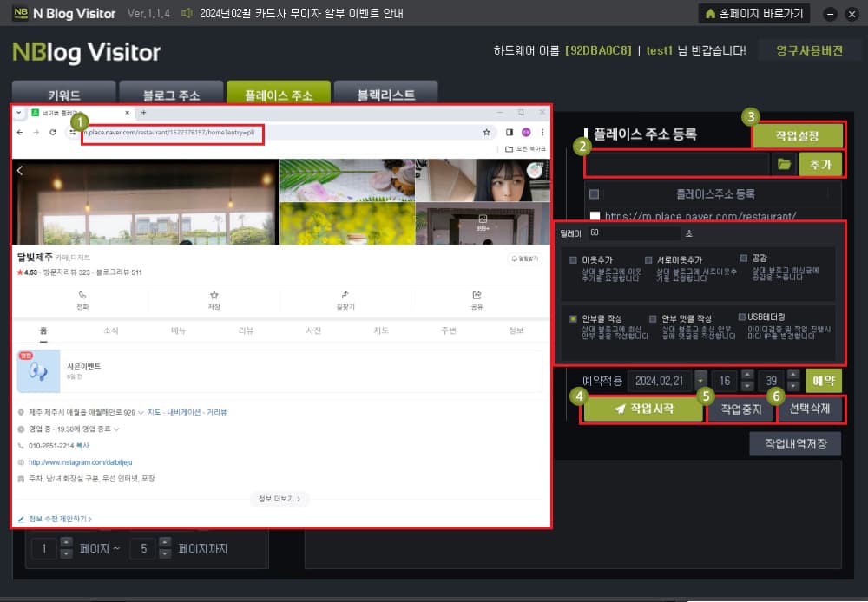Tap the 공유 share icon
The height and width of the screenshot is (602, 868).
click(x=477, y=295)
